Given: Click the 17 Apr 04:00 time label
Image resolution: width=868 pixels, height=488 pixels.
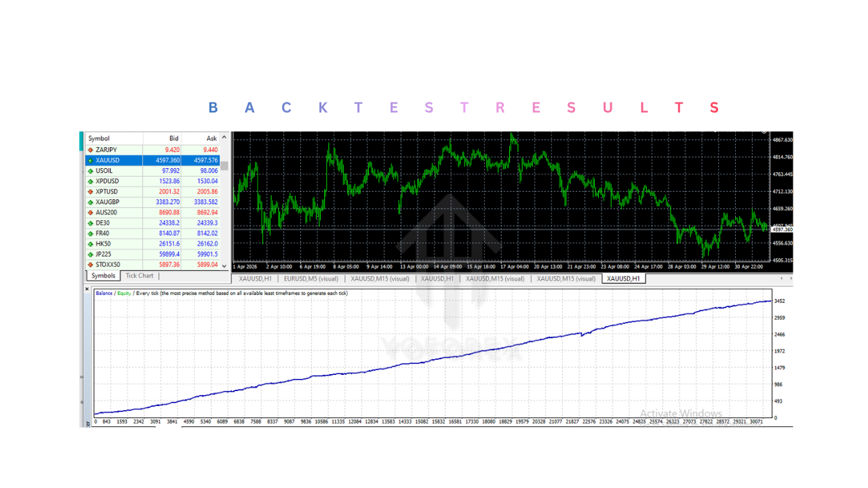Looking at the screenshot, I should point(515,267).
